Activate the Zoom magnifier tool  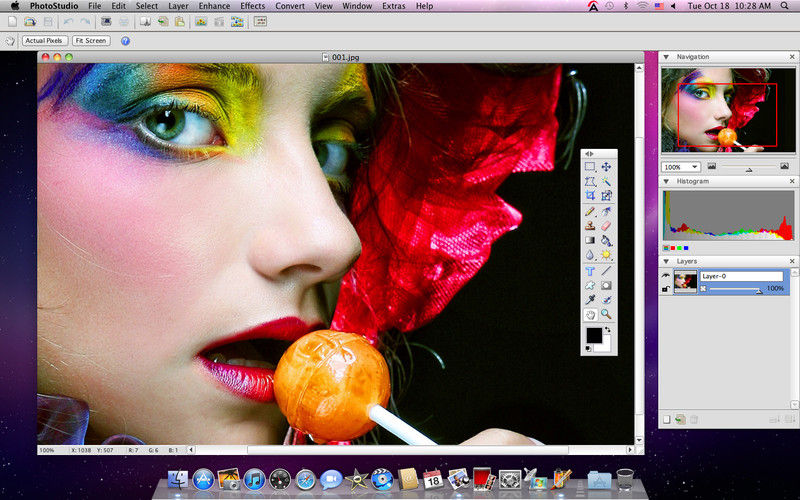click(x=607, y=314)
